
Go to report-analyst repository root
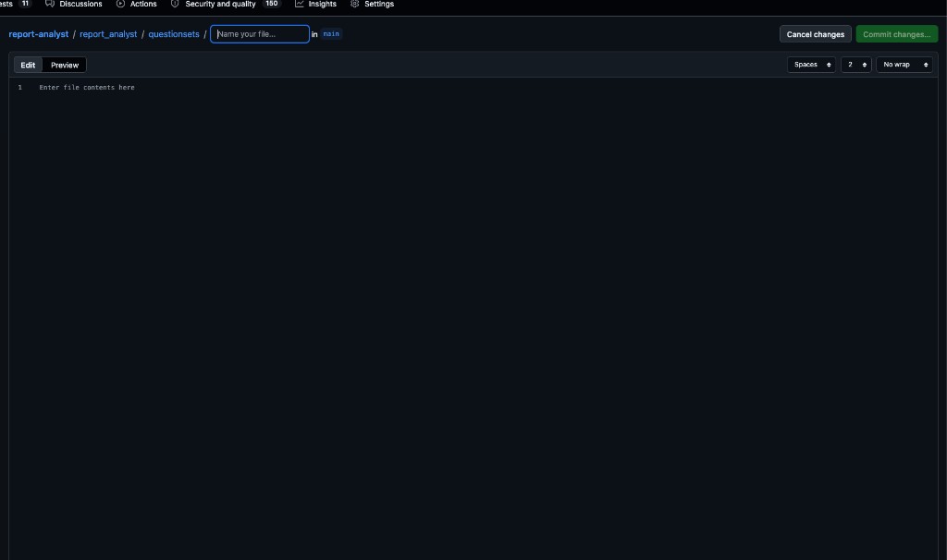click(x=39, y=34)
